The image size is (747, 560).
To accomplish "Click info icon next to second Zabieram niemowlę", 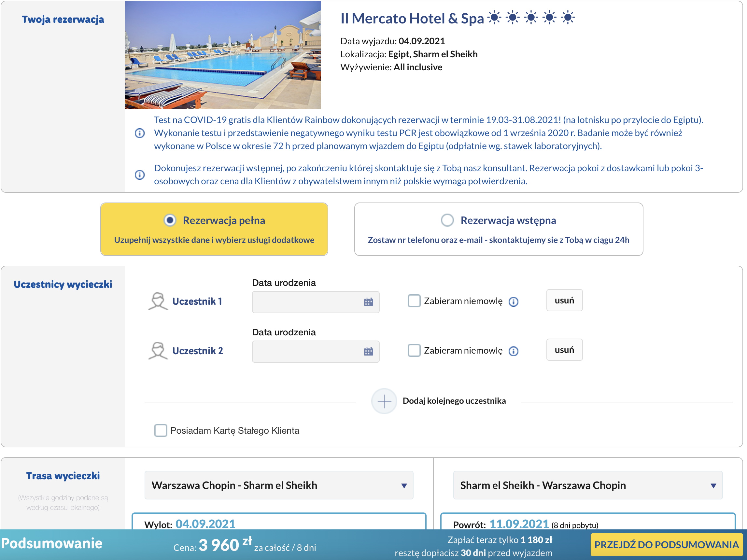I will click(x=513, y=351).
